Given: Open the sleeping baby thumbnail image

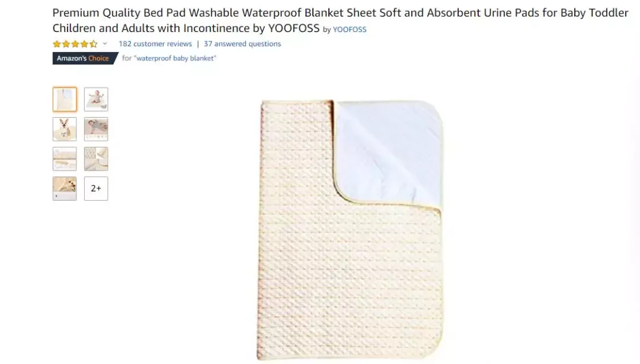Looking at the screenshot, I should click(96, 129).
